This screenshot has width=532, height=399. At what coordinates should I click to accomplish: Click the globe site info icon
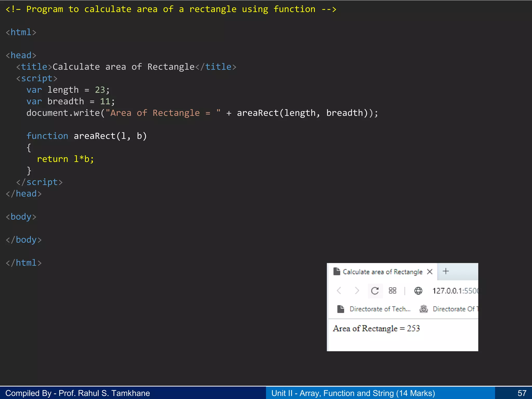point(418,291)
